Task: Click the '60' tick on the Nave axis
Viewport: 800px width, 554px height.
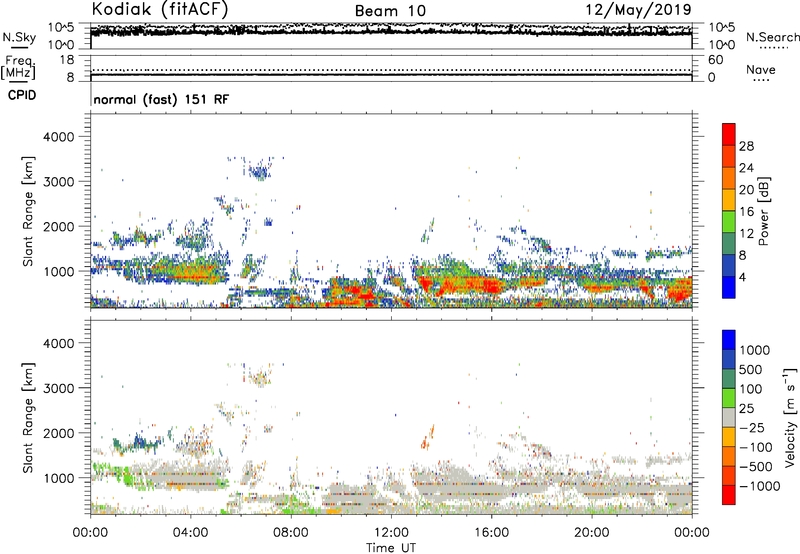Action: tap(715, 60)
